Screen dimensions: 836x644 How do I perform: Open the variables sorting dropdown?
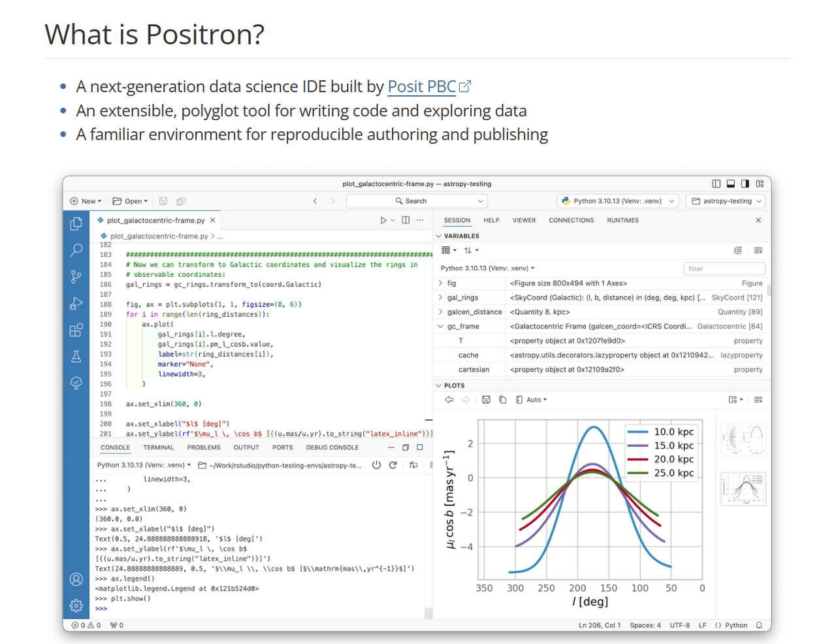[471, 250]
